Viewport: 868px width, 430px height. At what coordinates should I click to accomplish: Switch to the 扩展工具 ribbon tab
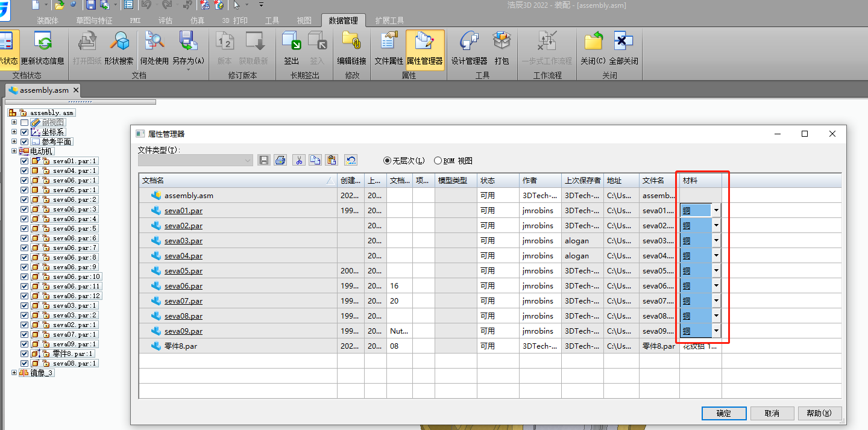[x=390, y=20]
